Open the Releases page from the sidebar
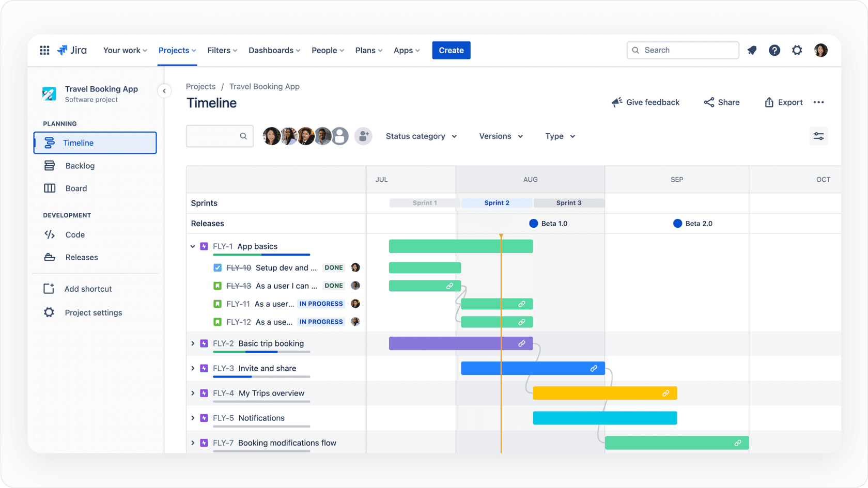Viewport: 868px width, 488px height. pos(81,257)
